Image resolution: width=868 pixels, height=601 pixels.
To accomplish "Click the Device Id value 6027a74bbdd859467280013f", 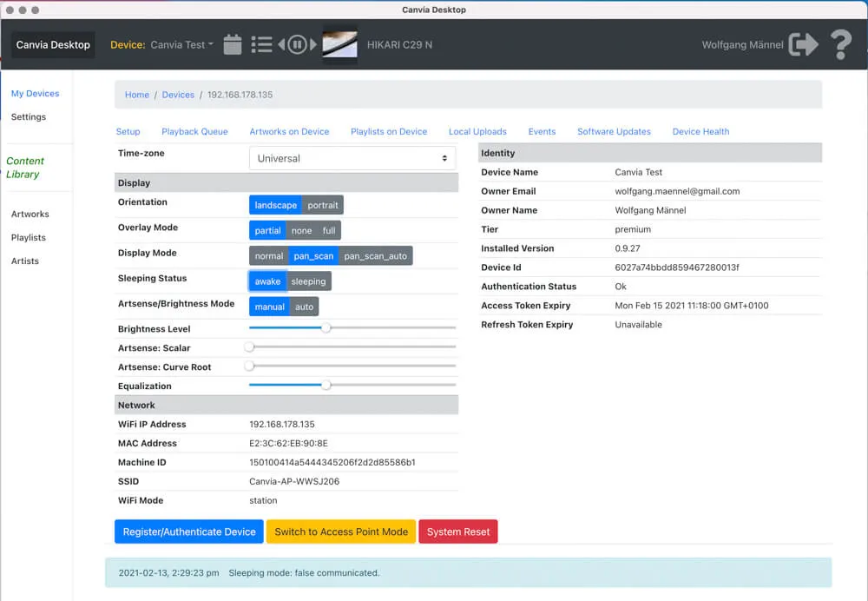I will 677,267.
